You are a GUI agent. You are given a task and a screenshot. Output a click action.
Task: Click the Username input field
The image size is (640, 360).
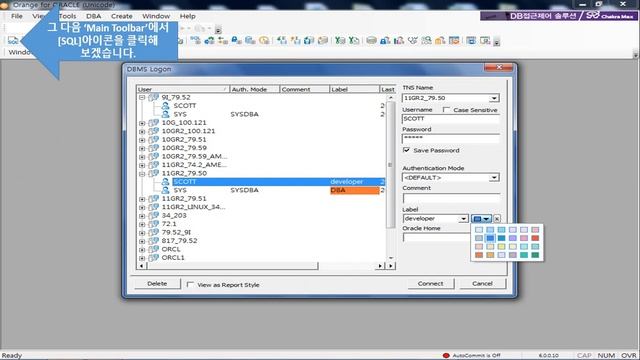451,119
